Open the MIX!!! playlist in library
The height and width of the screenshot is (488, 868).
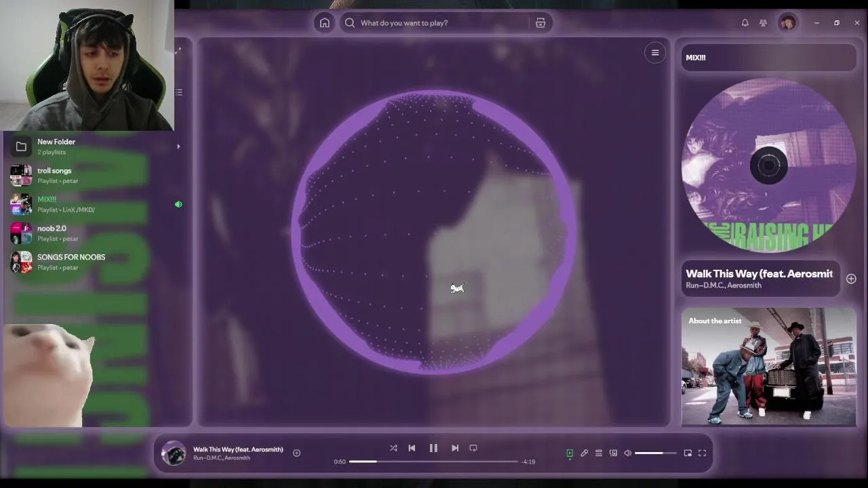click(x=95, y=204)
